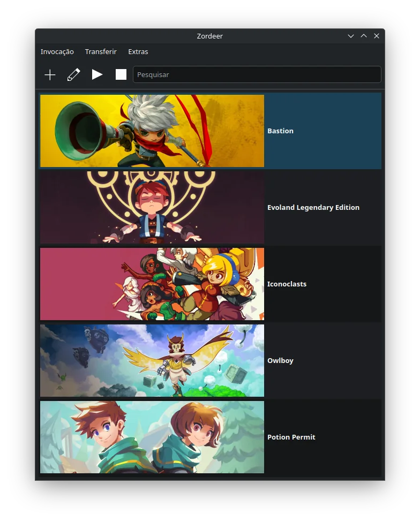Click the pencil edit icon
Viewport: 420px width, 522px height.
point(73,75)
